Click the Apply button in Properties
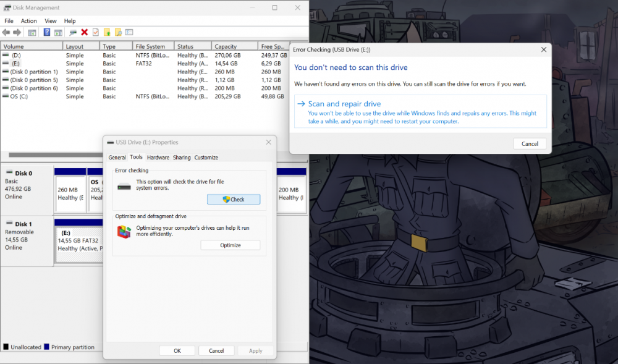Screen dimensions: 618x364 pos(255,350)
